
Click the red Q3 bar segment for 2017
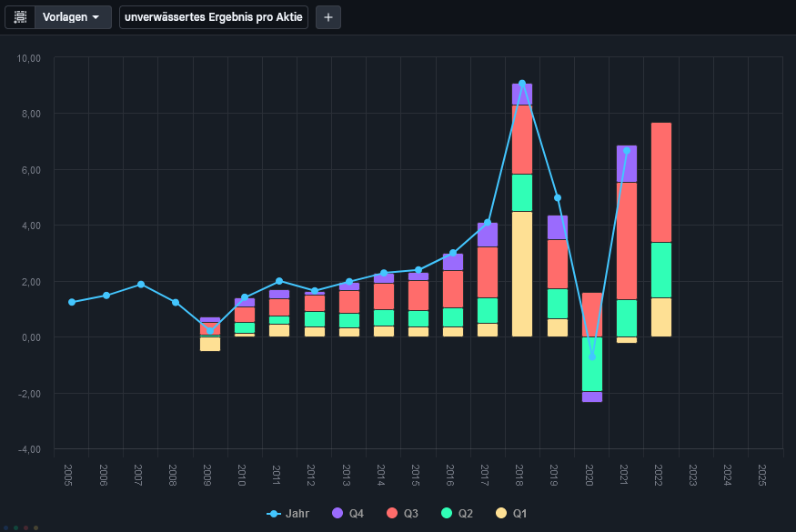pyautogui.click(x=488, y=272)
